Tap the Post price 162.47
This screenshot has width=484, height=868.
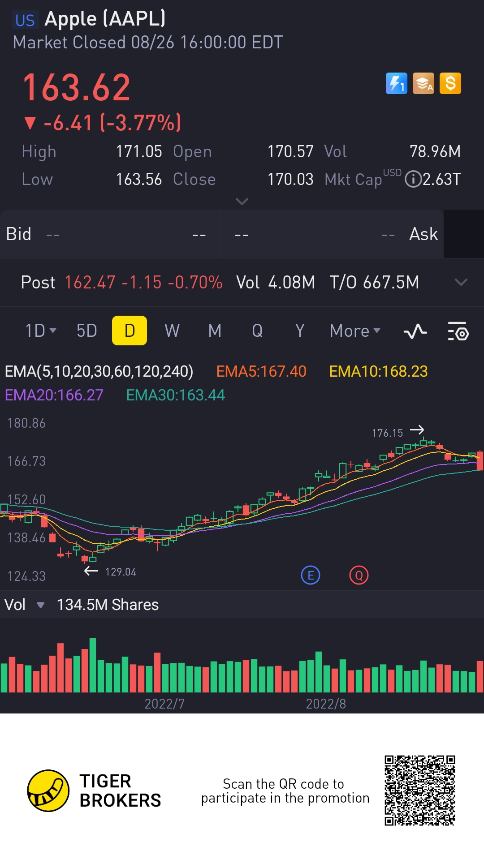(x=90, y=283)
